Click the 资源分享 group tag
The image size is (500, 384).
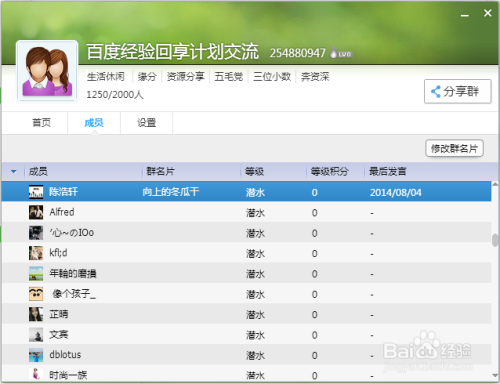185,77
